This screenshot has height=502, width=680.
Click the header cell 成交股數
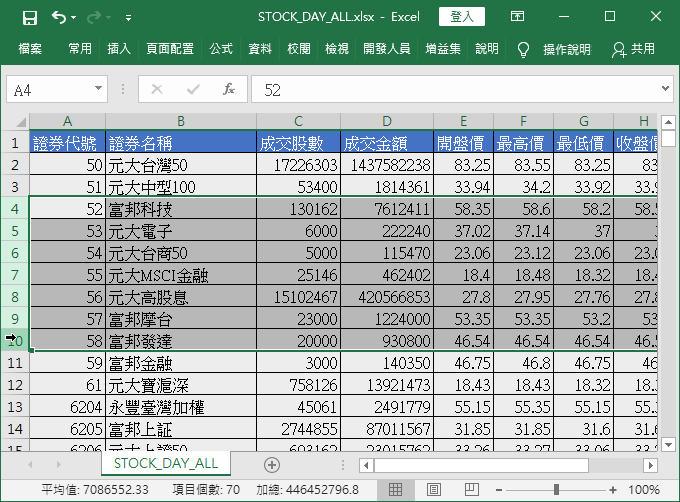point(298,143)
